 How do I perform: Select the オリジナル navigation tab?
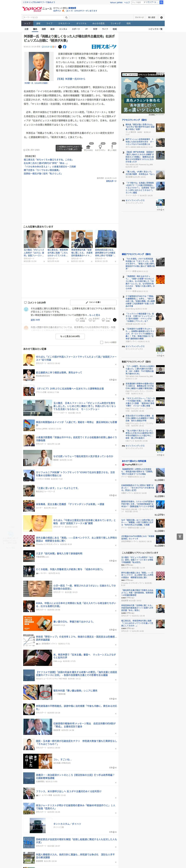point(81,24)
